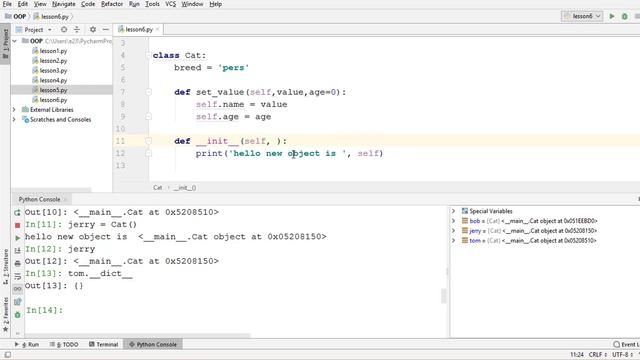This screenshot has height=360, width=640.
Task: Expand External Libraries node
Action: point(14,110)
